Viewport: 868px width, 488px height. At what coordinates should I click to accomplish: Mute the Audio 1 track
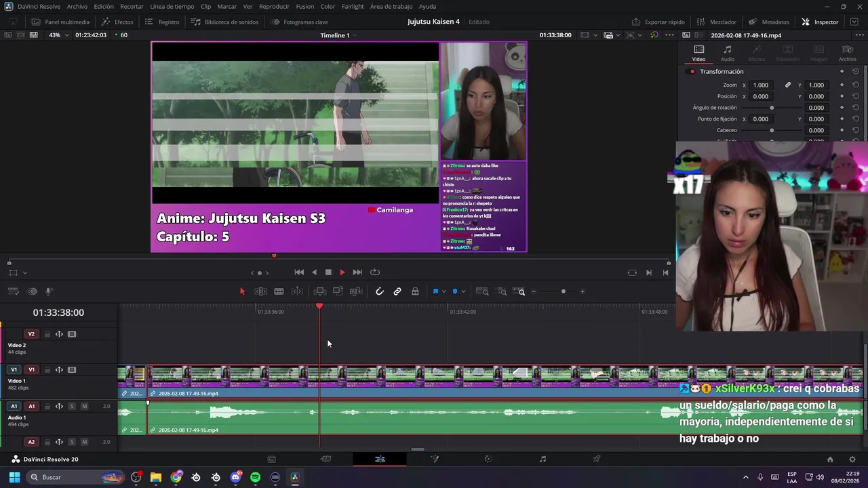84,406
